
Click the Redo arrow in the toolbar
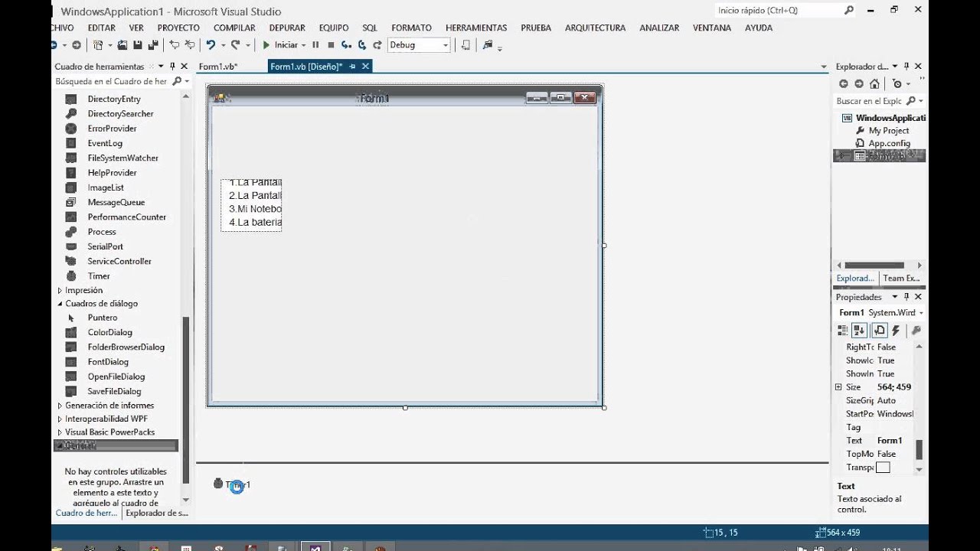235,45
